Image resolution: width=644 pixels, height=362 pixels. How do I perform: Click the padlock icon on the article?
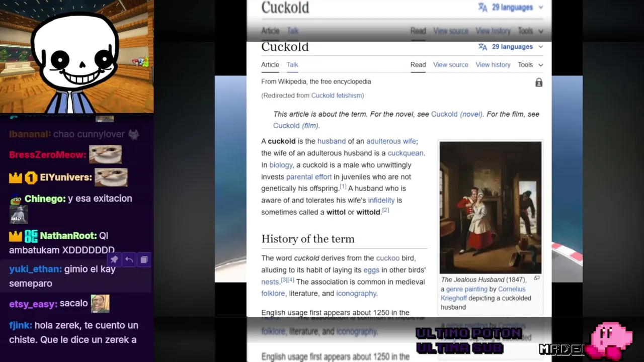[x=539, y=82]
